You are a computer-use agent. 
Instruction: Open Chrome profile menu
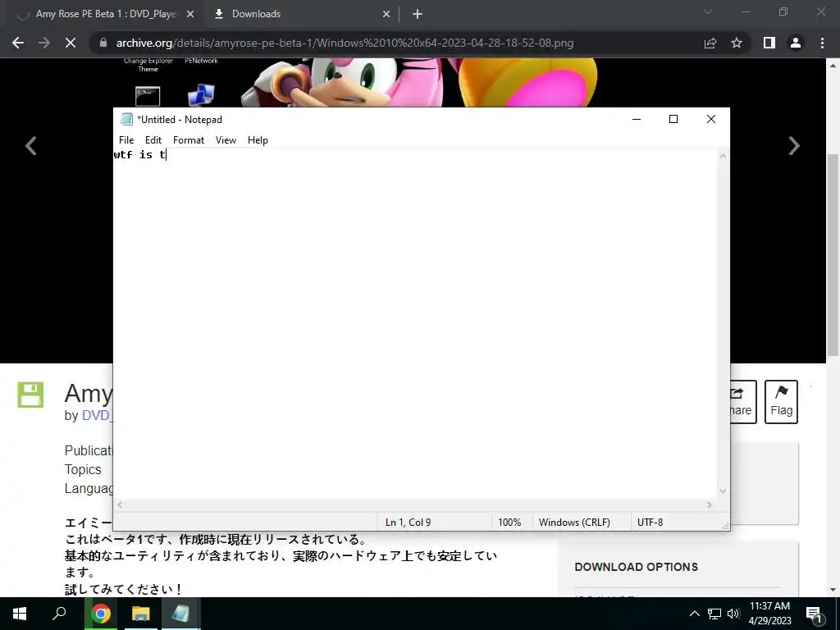(796, 43)
